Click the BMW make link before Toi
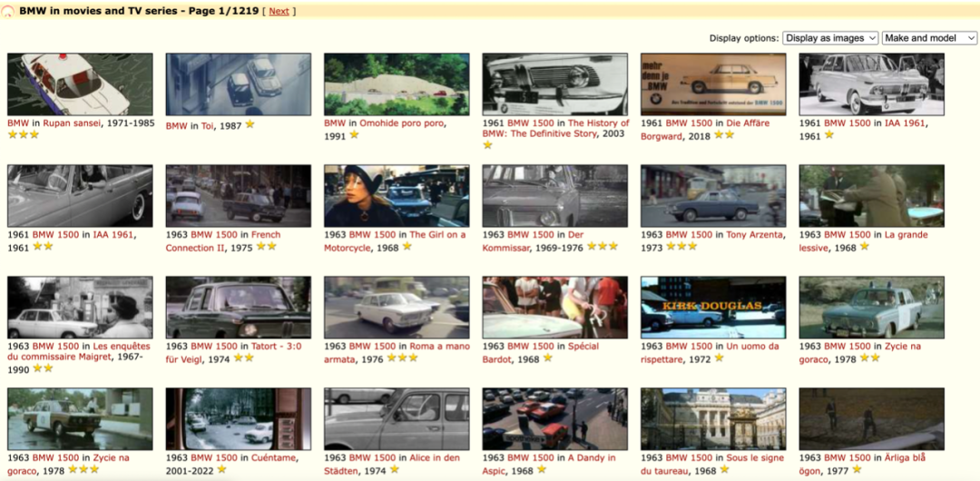The image size is (980, 481). point(176,126)
